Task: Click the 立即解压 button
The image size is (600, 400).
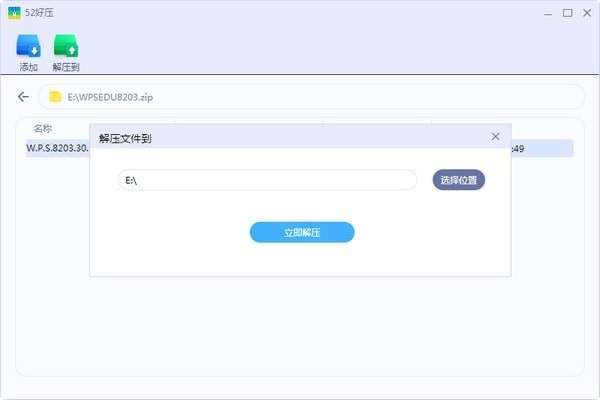Action: (x=302, y=232)
